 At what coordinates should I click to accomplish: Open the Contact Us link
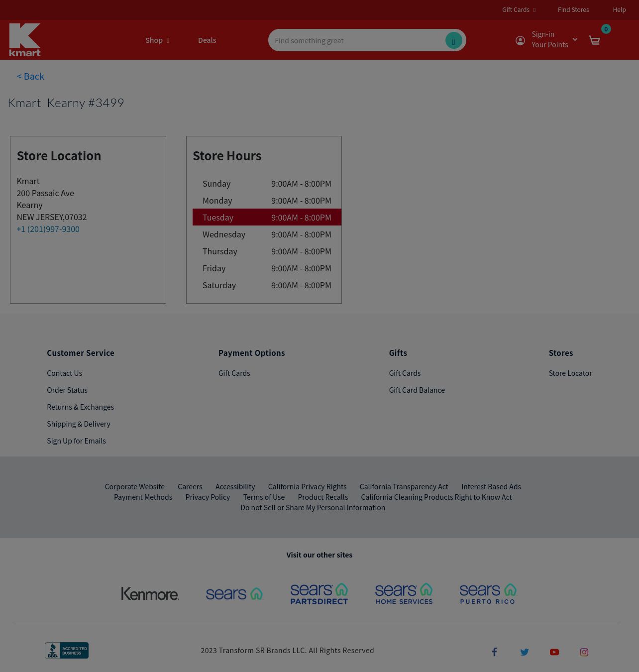pos(65,373)
